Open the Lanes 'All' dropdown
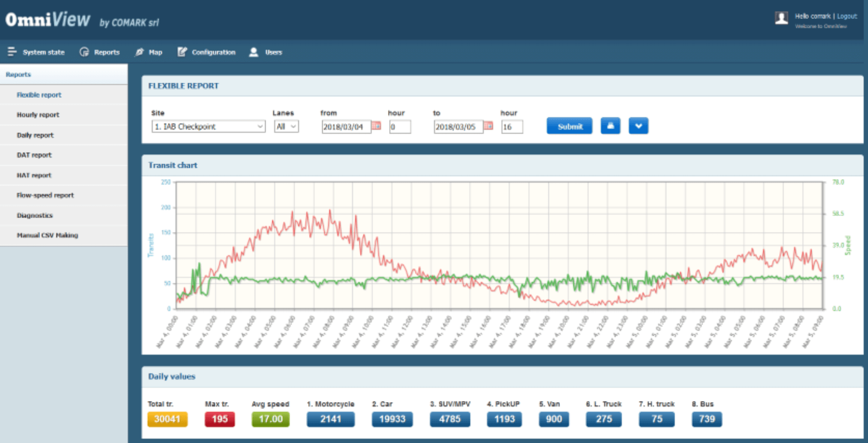868x443 pixels. pos(286,127)
